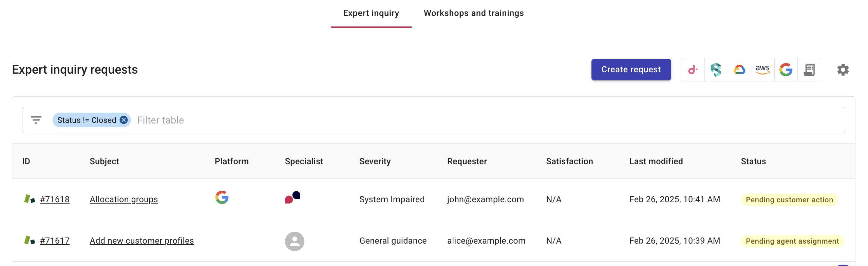Click the Create request button
Viewport: 868px width, 266px height.
(631, 70)
